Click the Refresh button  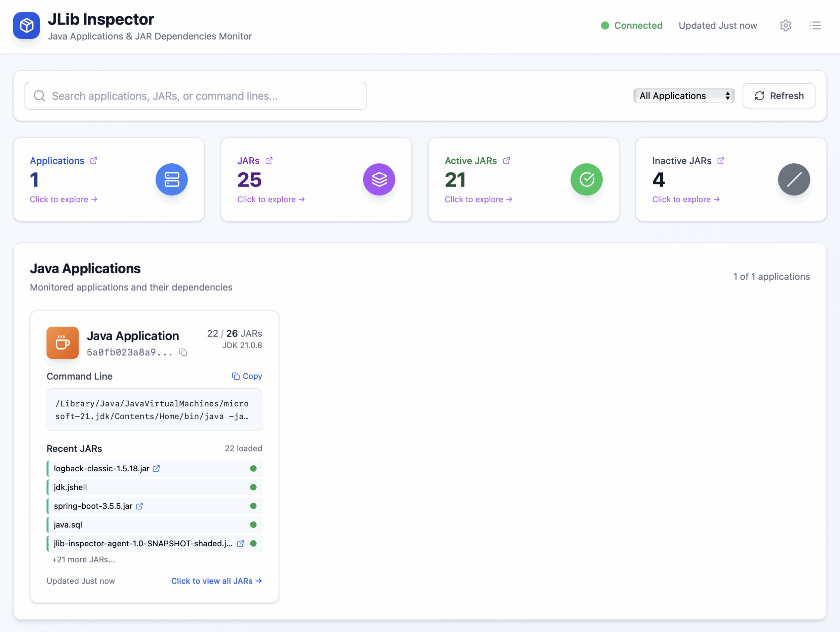(779, 96)
